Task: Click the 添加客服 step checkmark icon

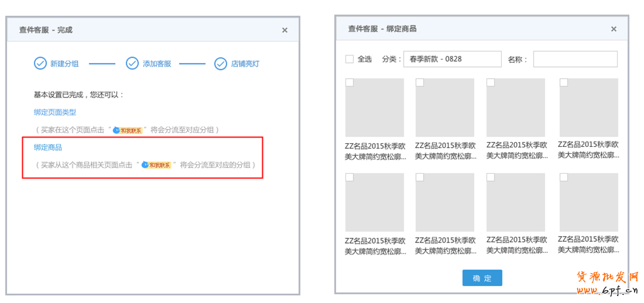Action: coord(132,63)
